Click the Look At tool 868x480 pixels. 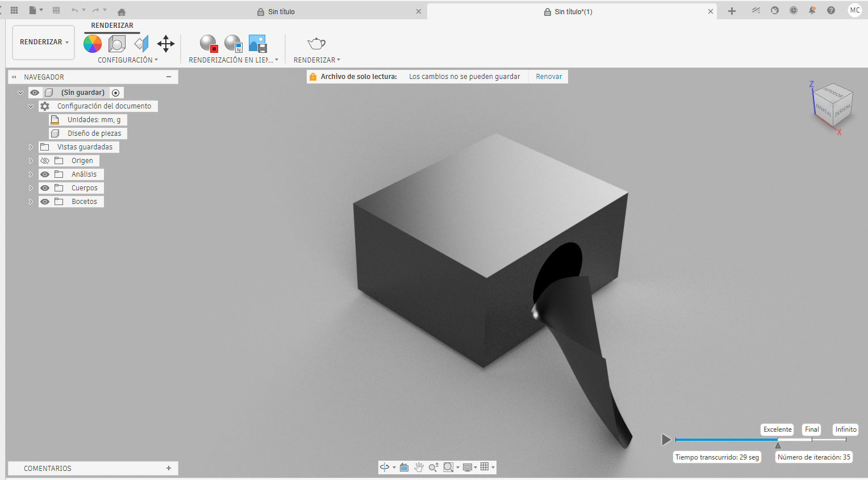pos(404,467)
